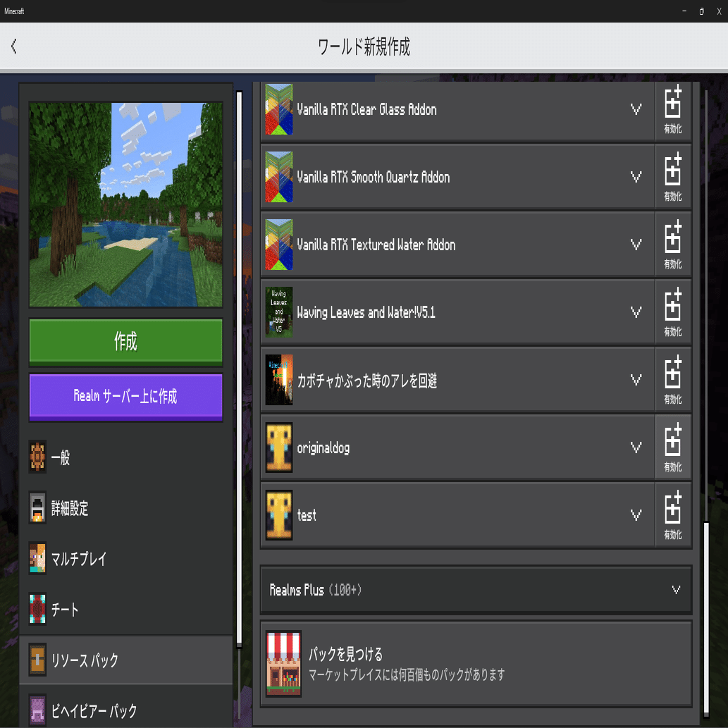Click the test pack icon
Screen dimensions: 728x728
pos(278,515)
